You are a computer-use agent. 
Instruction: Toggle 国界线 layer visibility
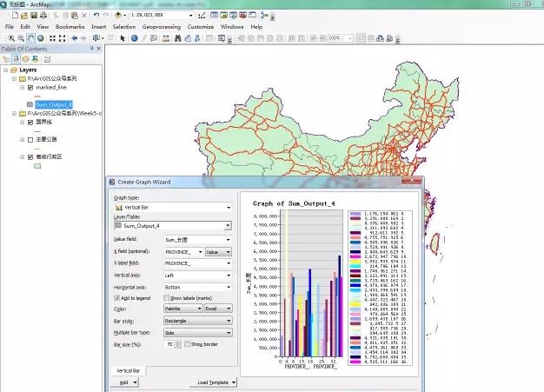pyautogui.click(x=30, y=122)
